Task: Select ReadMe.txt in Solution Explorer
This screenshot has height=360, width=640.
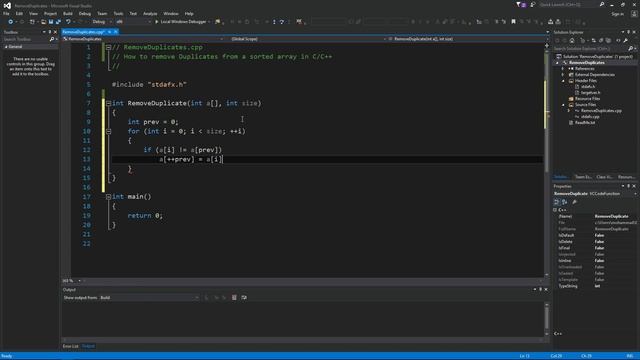Action: point(584,122)
